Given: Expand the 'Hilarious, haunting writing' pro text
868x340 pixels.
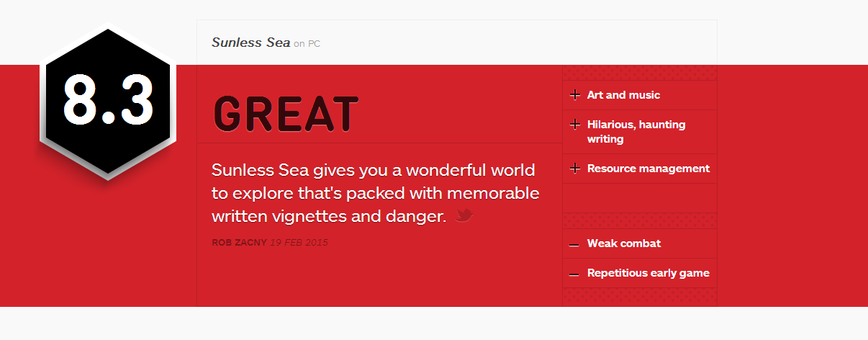Looking at the screenshot, I should [x=636, y=132].
